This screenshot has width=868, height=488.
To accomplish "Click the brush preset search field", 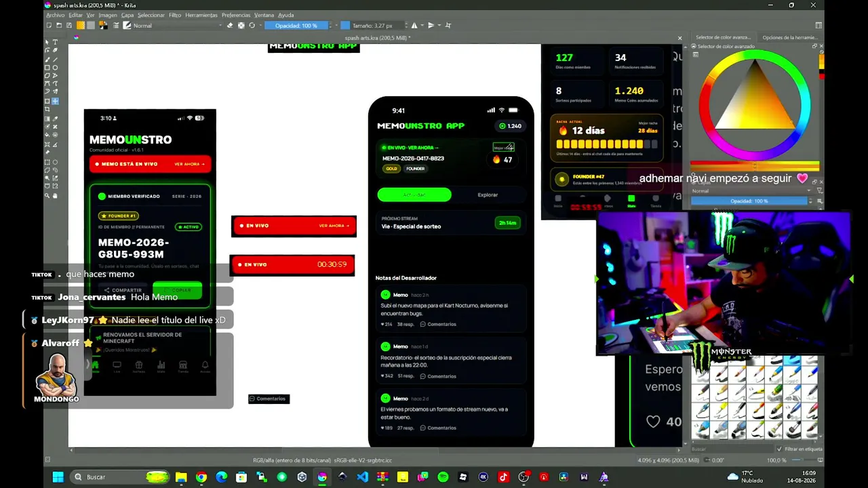I will click(731, 449).
